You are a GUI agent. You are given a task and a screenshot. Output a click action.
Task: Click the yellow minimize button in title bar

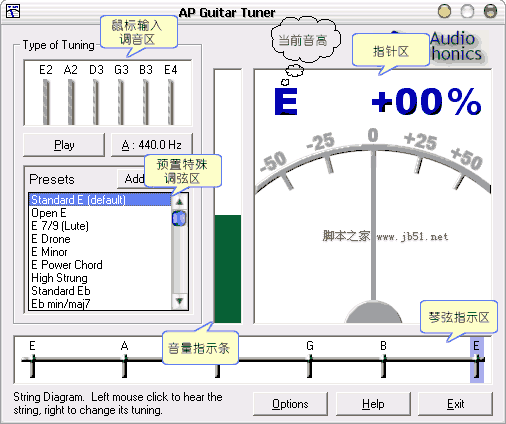tap(444, 11)
